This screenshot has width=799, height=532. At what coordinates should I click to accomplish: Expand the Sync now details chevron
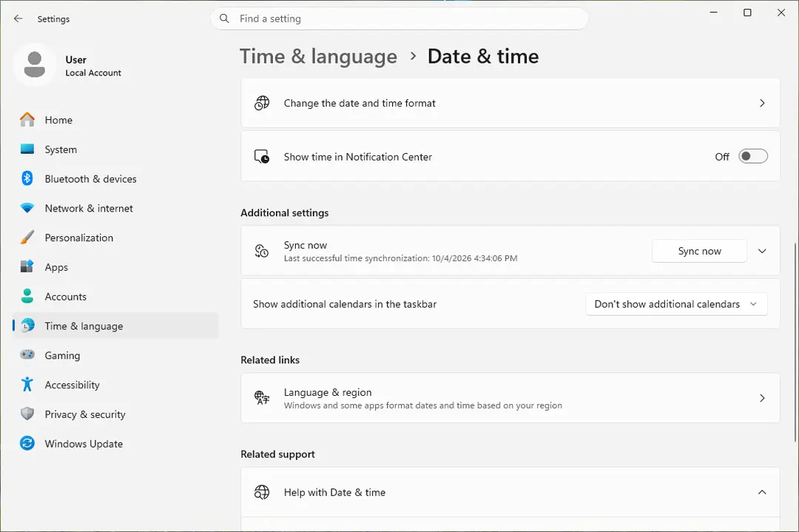pos(762,252)
